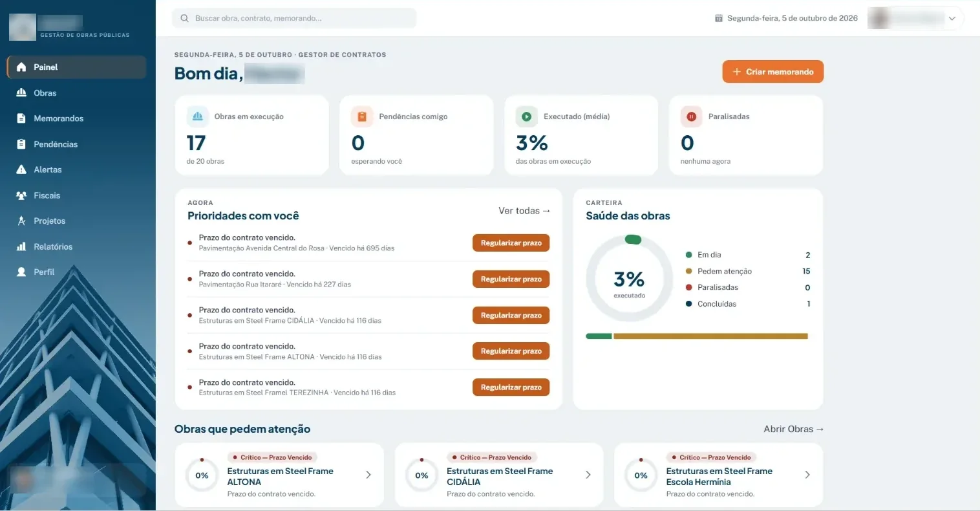Click the Obras em execução card icon
Viewport: 980px width, 511px height.
[198, 116]
